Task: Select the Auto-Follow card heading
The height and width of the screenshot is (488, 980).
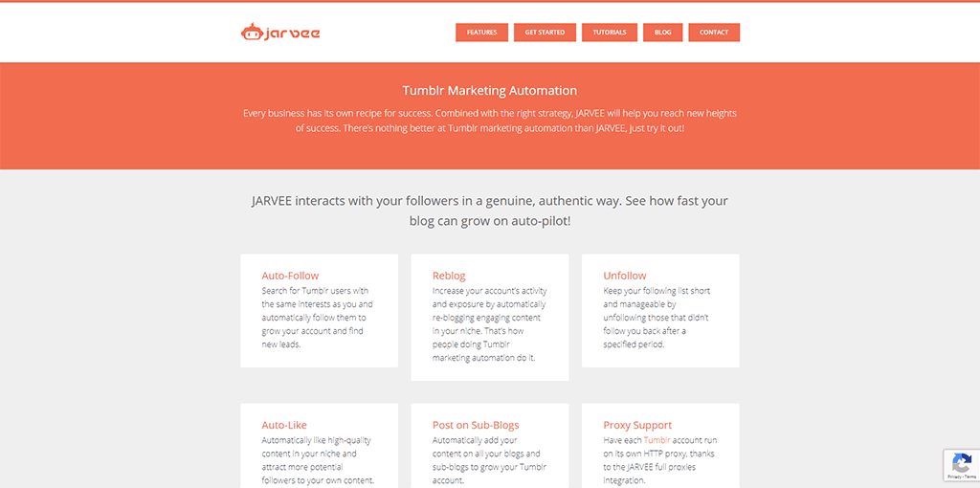Action: (x=290, y=276)
